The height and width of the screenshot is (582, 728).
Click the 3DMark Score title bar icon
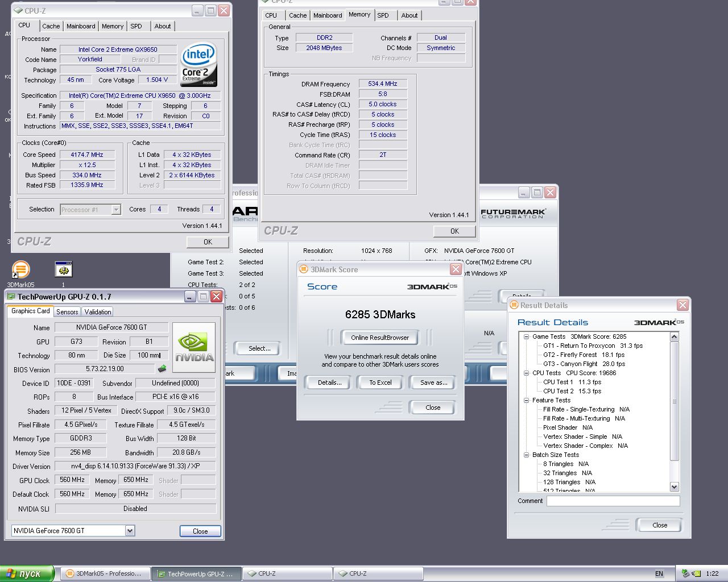pos(304,269)
